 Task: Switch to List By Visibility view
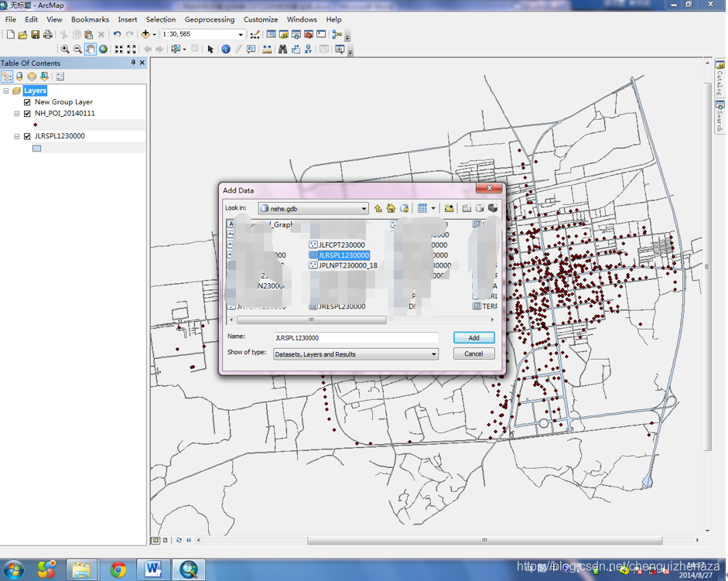(32, 77)
